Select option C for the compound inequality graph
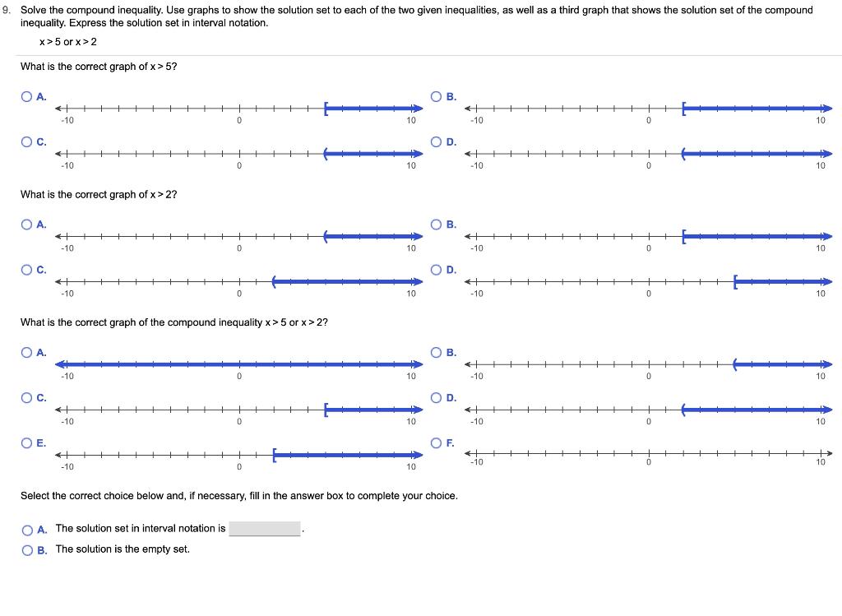The height and width of the screenshot is (616, 842). [x=25, y=397]
